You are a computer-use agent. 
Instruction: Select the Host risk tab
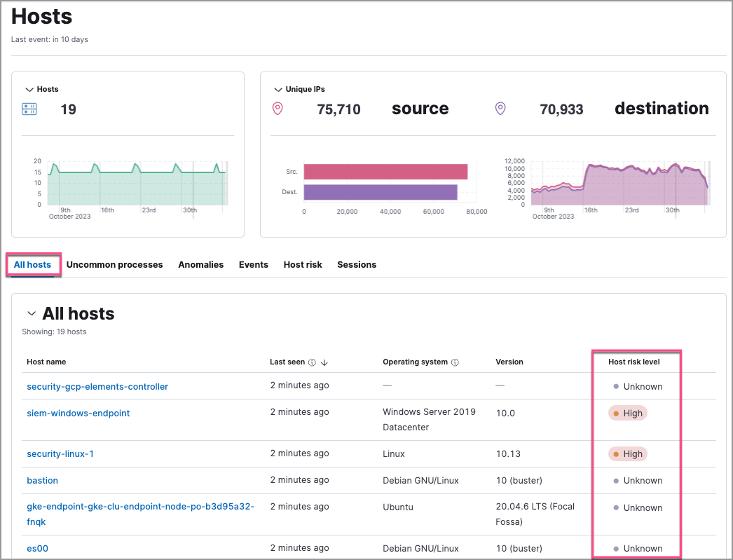[x=303, y=265]
